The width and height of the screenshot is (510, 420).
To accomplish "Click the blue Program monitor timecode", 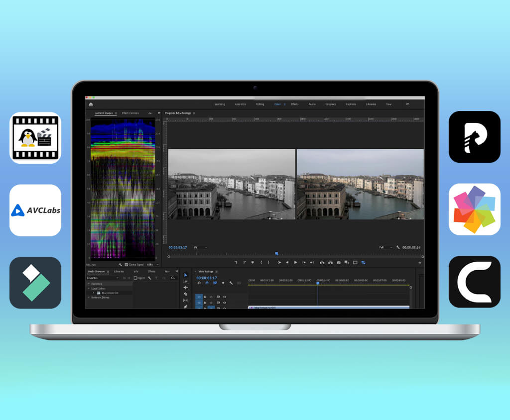I will (x=178, y=248).
